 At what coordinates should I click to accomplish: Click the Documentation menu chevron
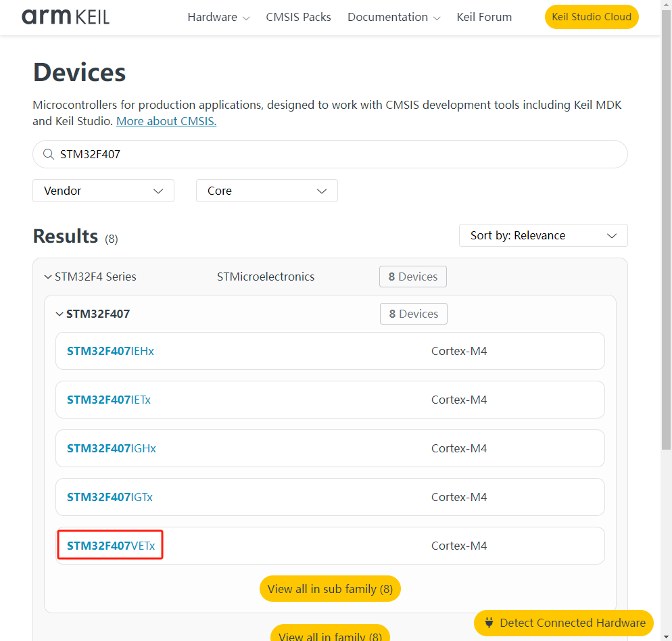click(x=437, y=18)
